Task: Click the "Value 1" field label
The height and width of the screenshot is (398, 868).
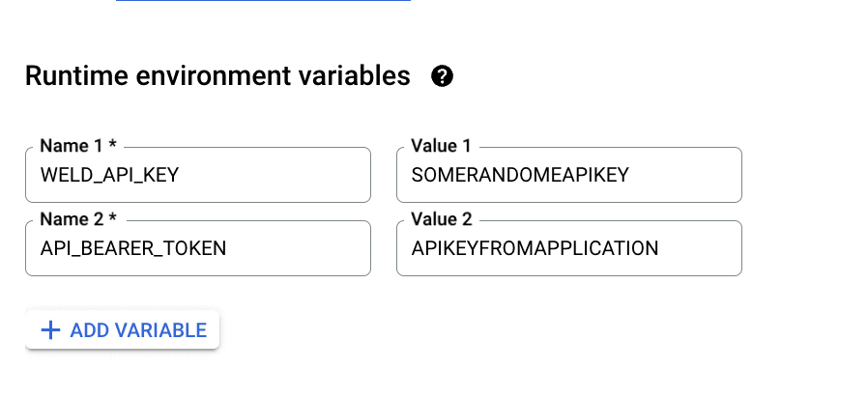Action: point(441,146)
